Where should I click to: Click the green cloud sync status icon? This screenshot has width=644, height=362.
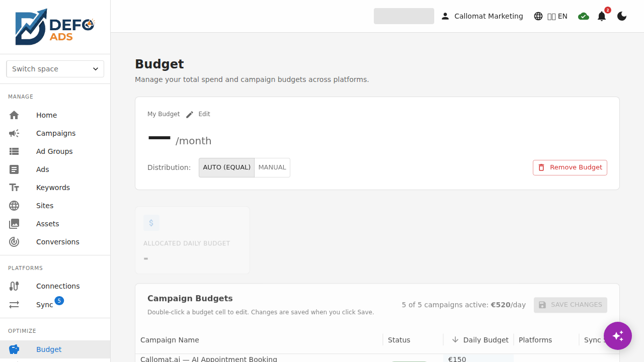(584, 16)
